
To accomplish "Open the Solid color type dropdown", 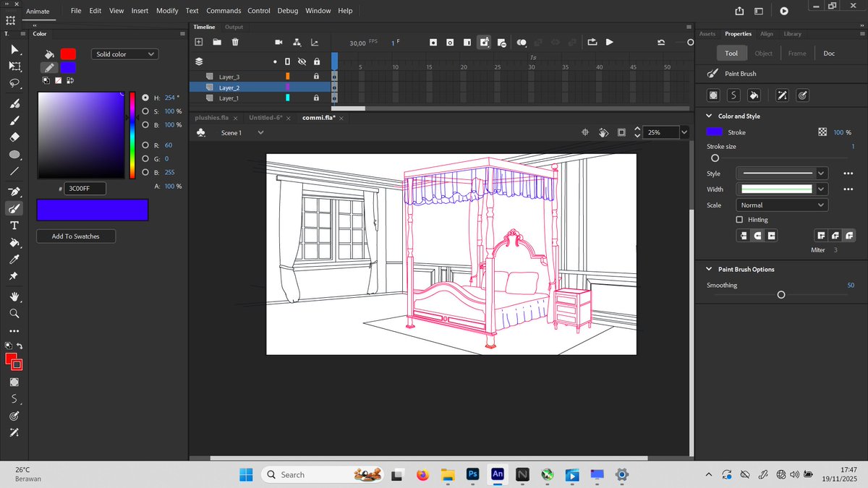I will 125,54.
